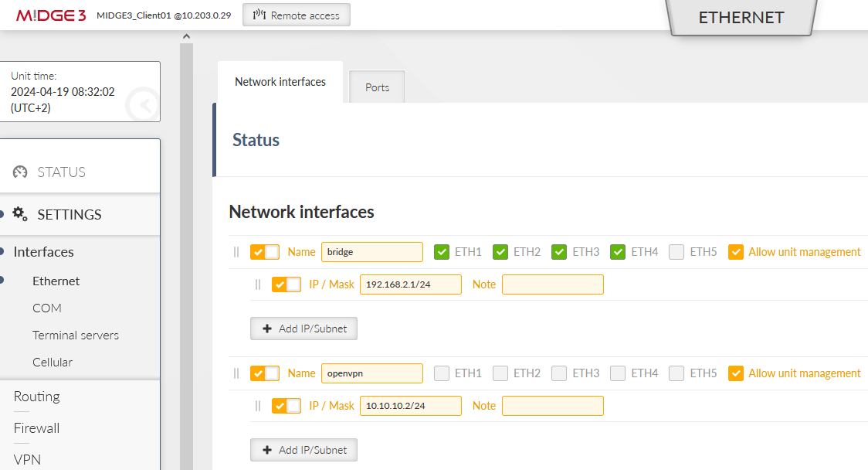Viewport: 868px width, 470px height.
Task: Click the MIDGE3 logo
Action: pyautogui.click(x=51, y=15)
